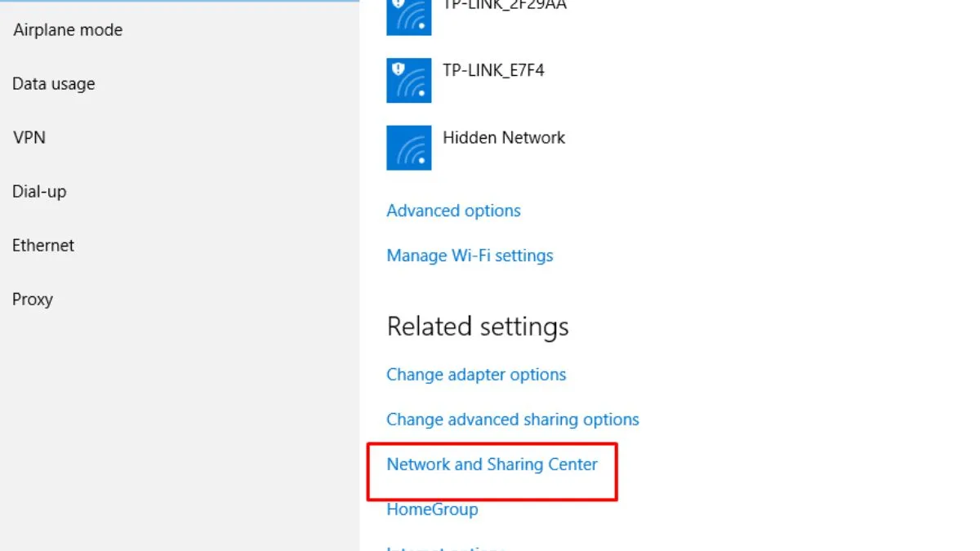The height and width of the screenshot is (551, 980).
Task: Launch Network and Sharing Center
Action: (491, 464)
